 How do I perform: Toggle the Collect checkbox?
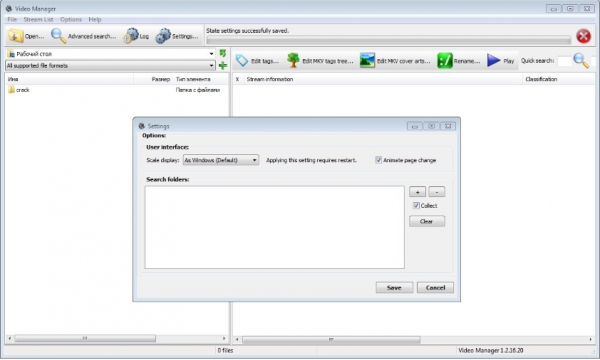pyautogui.click(x=416, y=205)
